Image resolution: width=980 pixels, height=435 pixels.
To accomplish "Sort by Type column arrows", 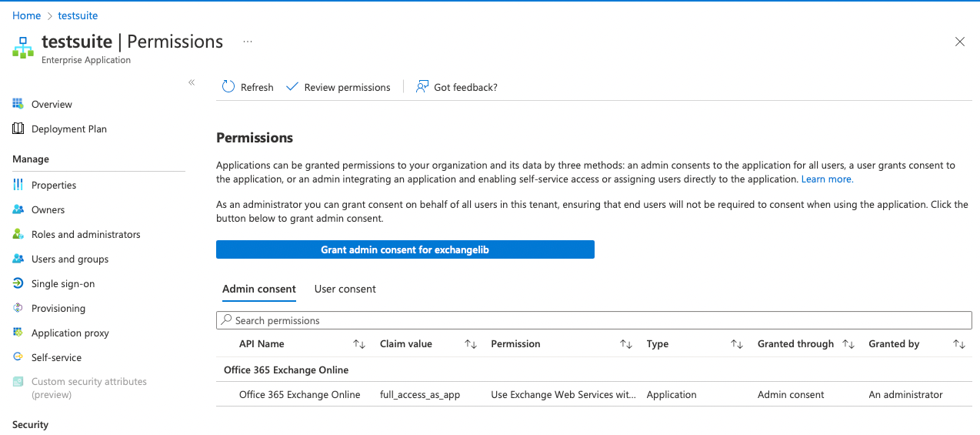I will point(737,344).
